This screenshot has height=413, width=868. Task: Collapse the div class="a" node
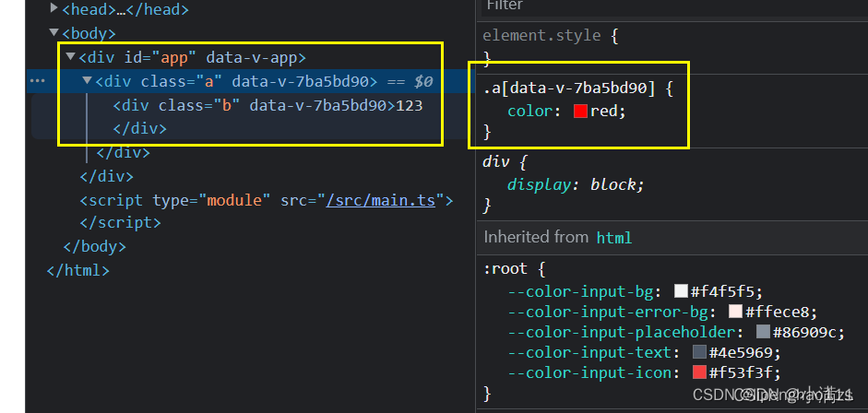click(x=87, y=80)
